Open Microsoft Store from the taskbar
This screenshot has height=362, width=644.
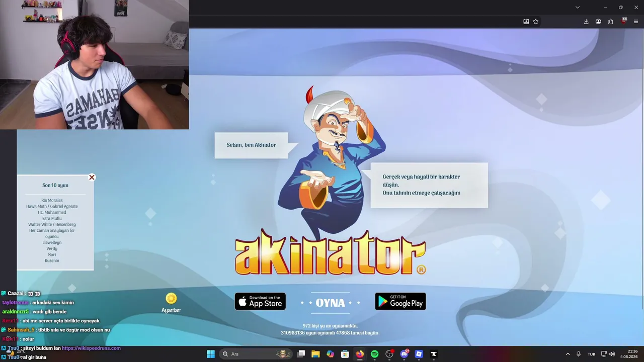click(345, 354)
